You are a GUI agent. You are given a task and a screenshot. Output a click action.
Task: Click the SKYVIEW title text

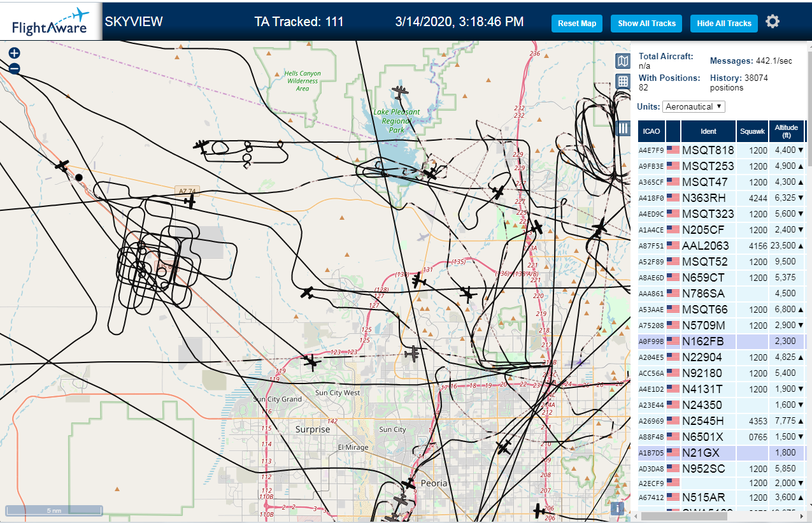tap(134, 22)
